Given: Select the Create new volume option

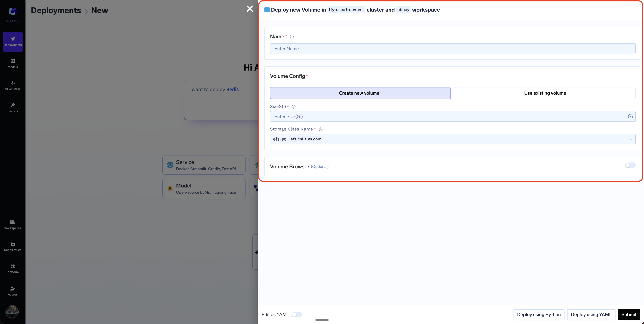Looking at the screenshot, I should pyautogui.click(x=360, y=93).
